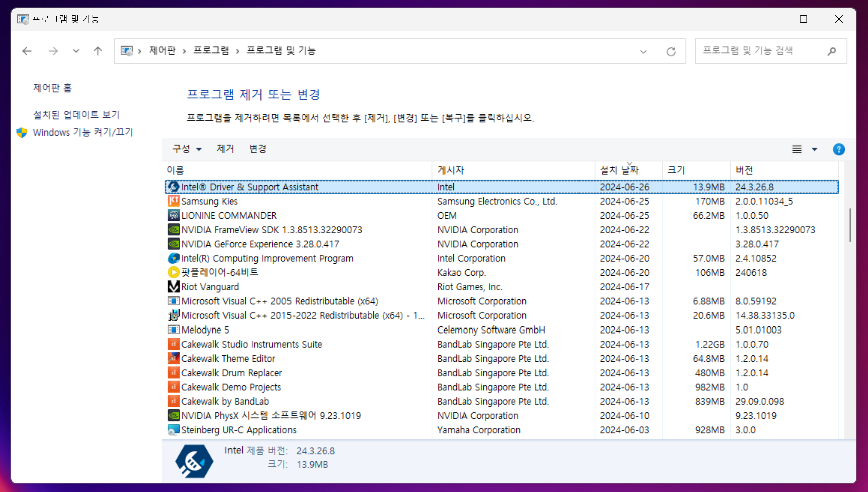This screenshot has width=868, height=492.
Task: Sort the list by 설치 날짜 column
Action: point(629,170)
